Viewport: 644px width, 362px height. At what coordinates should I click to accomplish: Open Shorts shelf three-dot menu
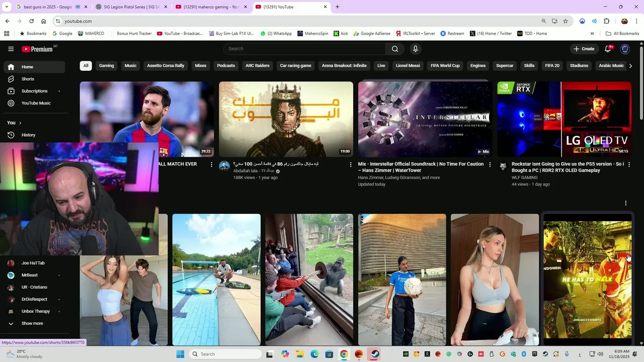(626, 203)
